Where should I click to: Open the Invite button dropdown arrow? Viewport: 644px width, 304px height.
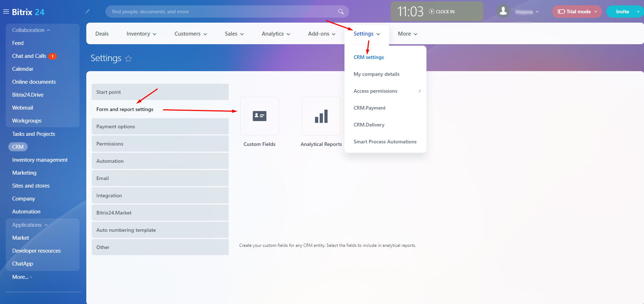click(x=638, y=11)
